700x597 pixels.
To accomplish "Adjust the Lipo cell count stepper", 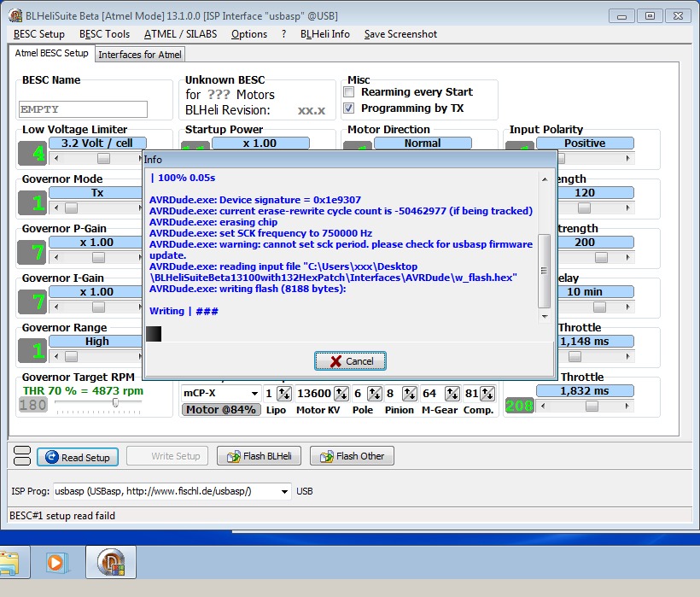I will point(284,394).
